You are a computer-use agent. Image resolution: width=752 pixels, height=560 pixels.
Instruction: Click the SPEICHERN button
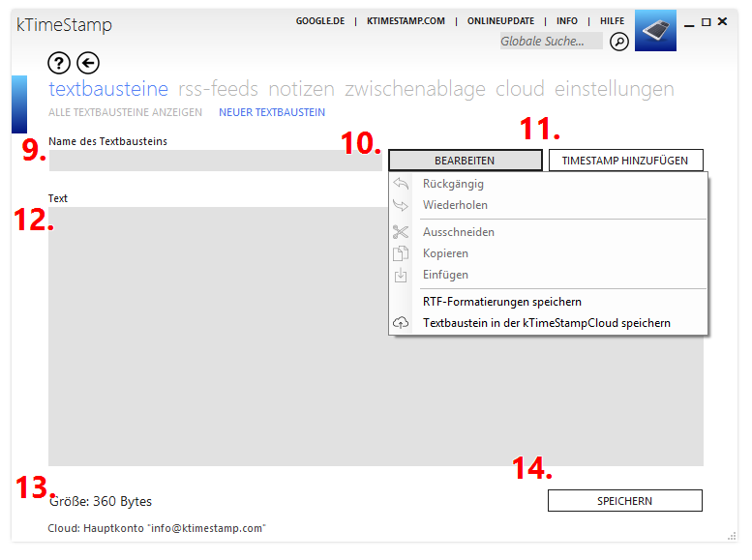pyautogui.click(x=625, y=501)
